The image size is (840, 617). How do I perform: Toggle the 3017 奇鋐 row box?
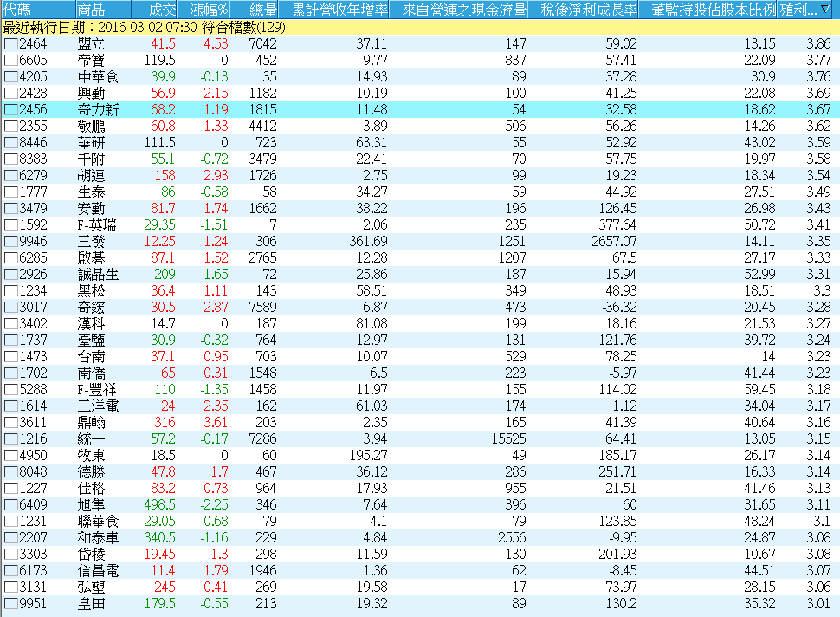[x=10, y=308]
